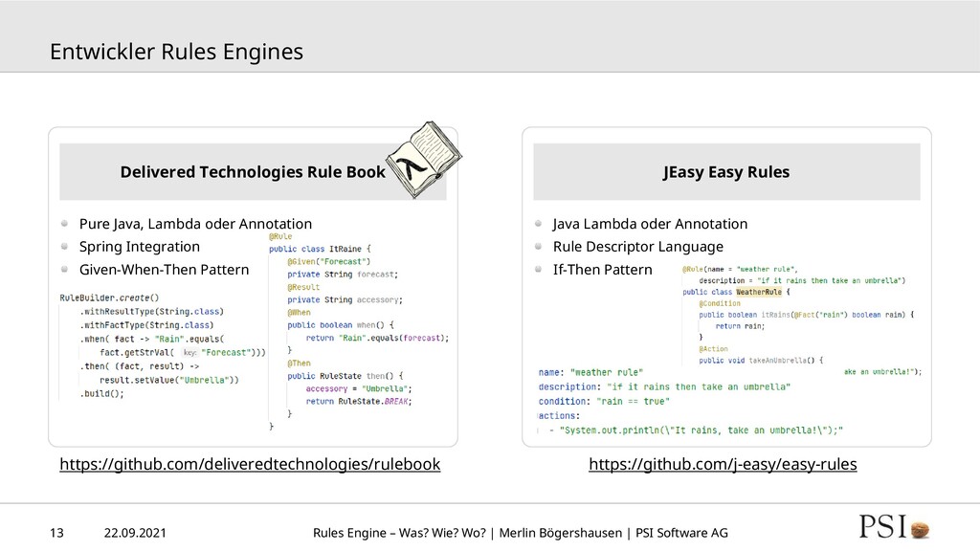Screen dimensions: 980x551
Task: Click the '@Action' annotation
Action: [713, 349]
